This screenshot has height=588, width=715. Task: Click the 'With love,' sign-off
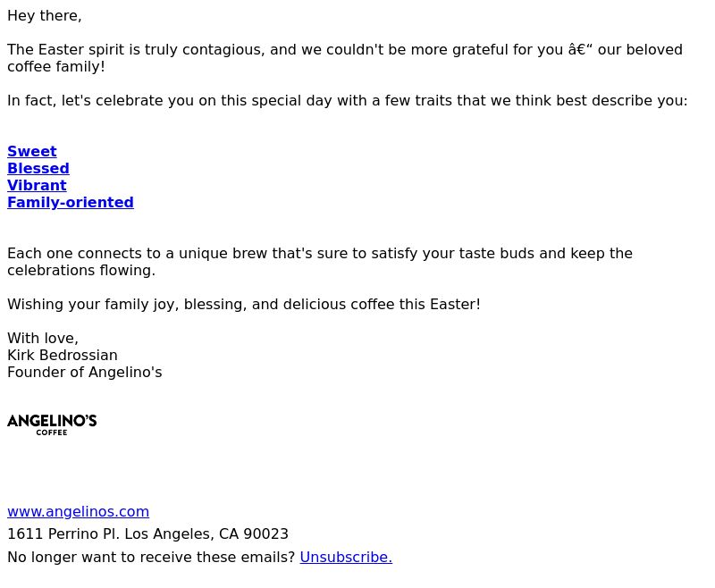point(43,338)
